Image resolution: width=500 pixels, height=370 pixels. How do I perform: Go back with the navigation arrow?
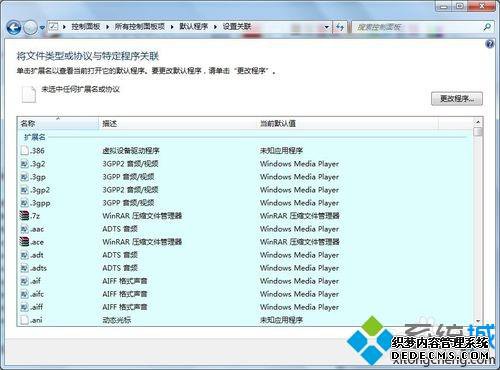[14, 28]
